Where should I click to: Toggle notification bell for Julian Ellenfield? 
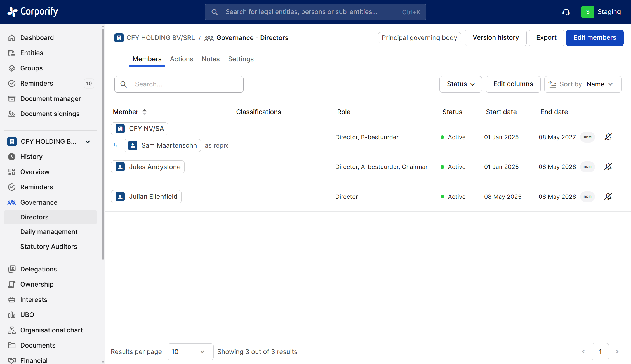(x=608, y=197)
